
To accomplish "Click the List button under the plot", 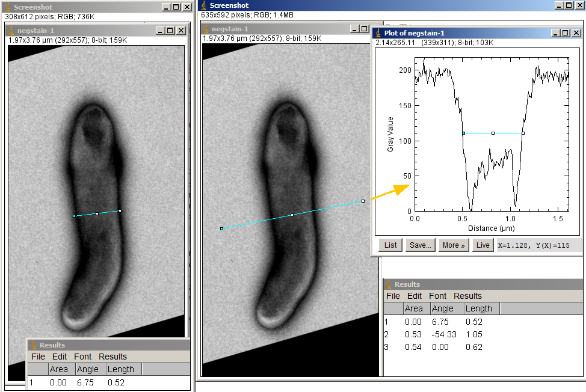I will coord(390,245).
